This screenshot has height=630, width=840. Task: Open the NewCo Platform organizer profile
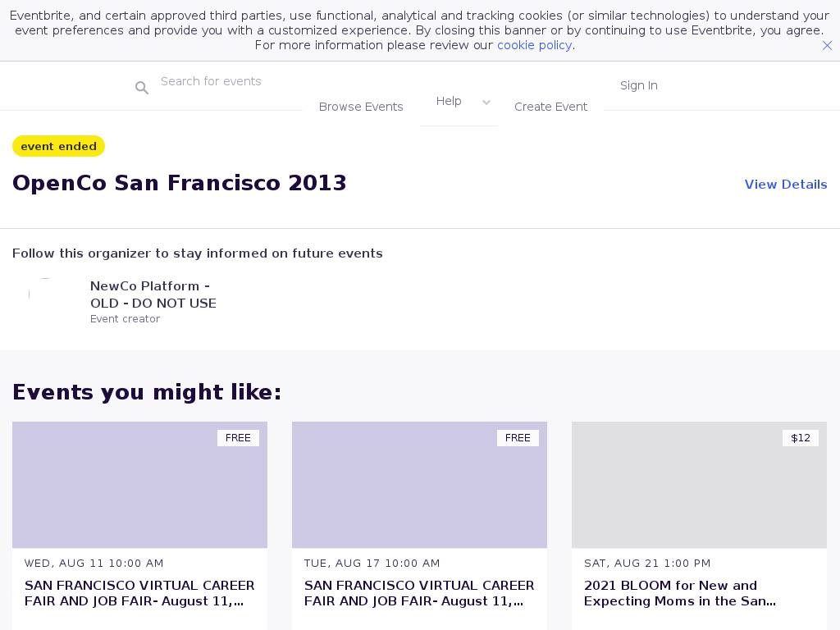(153, 294)
